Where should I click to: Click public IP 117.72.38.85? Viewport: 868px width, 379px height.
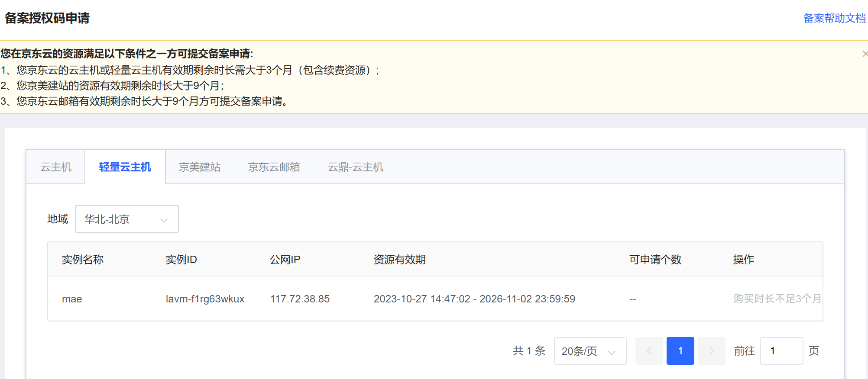click(x=300, y=299)
